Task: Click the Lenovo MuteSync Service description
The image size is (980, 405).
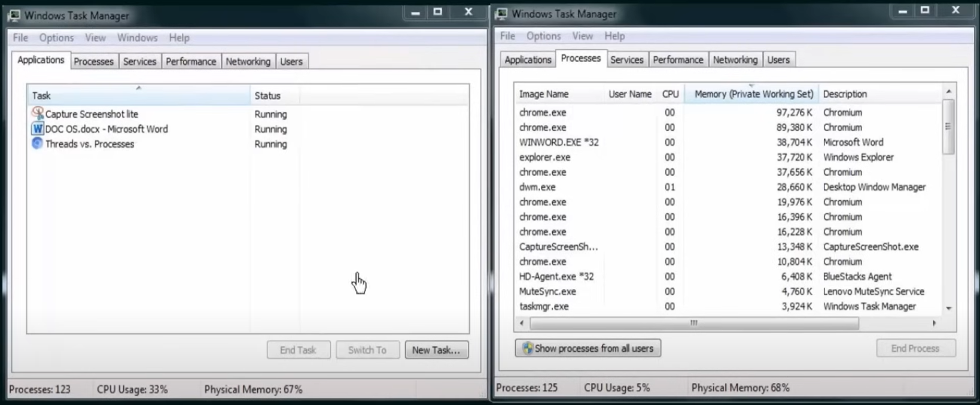Action: tap(874, 291)
